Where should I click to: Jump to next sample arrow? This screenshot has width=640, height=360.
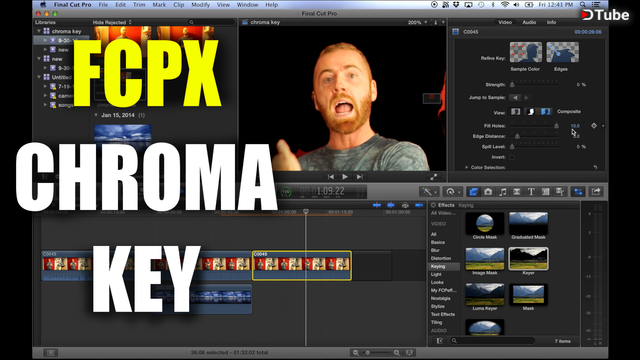click(x=527, y=98)
